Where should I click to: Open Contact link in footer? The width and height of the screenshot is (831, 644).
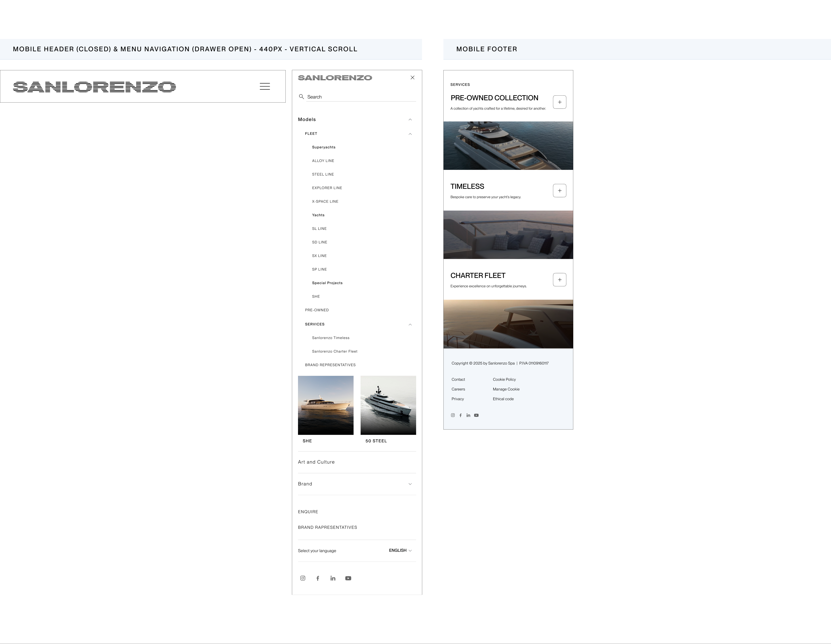click(x=458, y=380)
